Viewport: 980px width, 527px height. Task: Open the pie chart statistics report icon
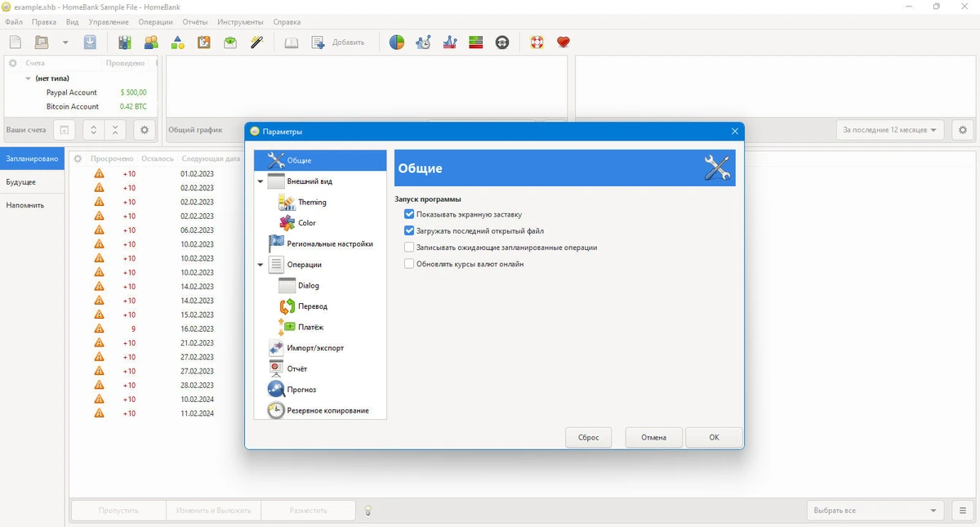tap(397, 42)
